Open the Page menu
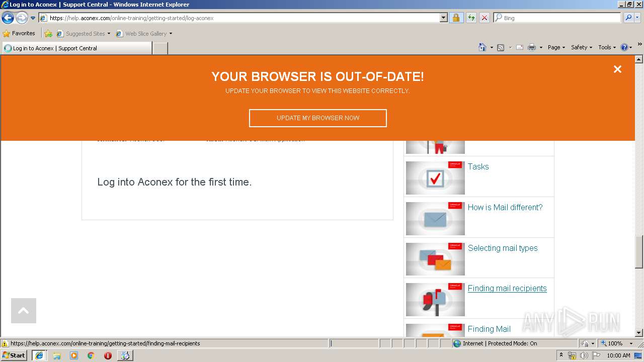644x362 pixels. 556,47
